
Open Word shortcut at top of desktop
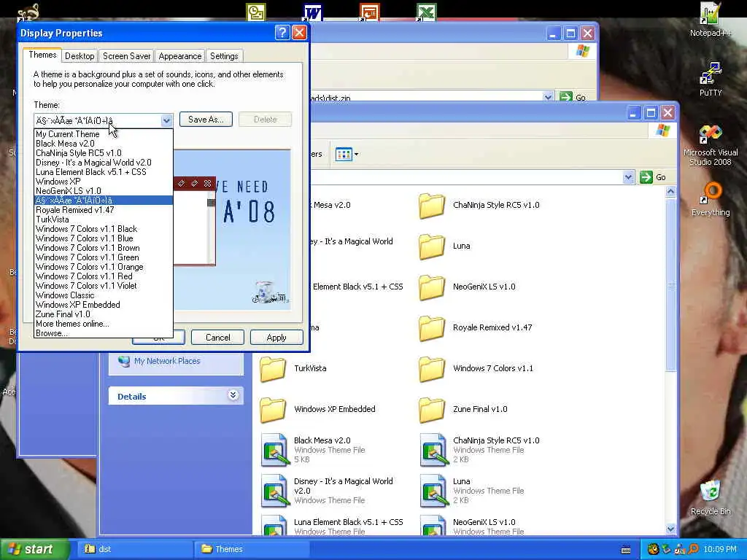[x=312, y=12]
